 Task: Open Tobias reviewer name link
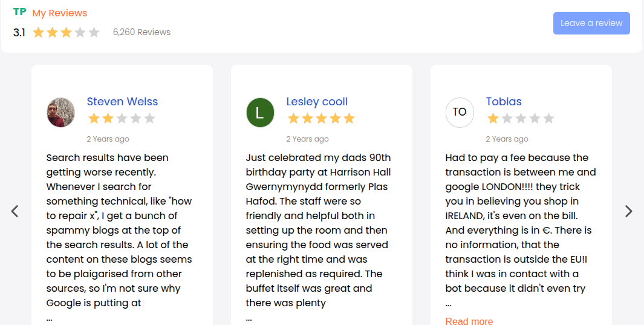pos(504,102)
